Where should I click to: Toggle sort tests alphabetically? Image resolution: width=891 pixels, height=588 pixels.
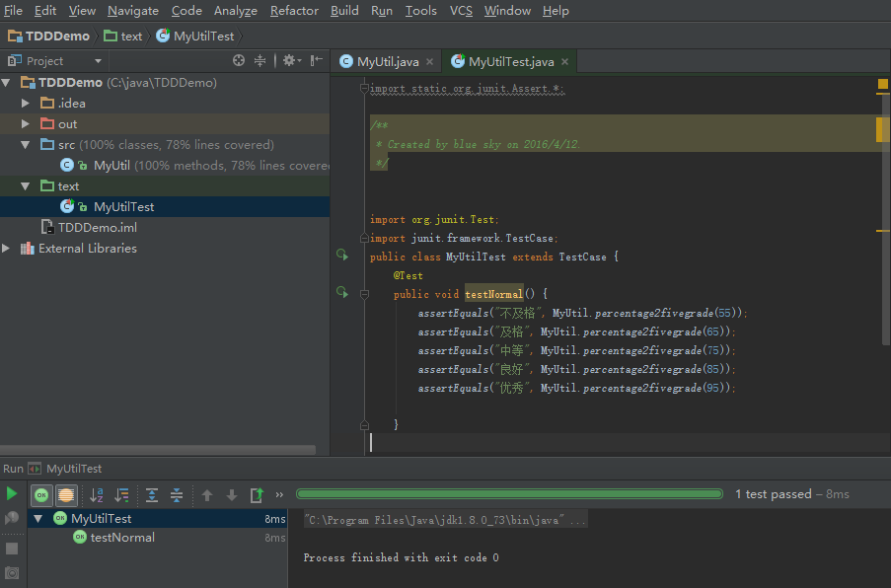coord(97,495)
